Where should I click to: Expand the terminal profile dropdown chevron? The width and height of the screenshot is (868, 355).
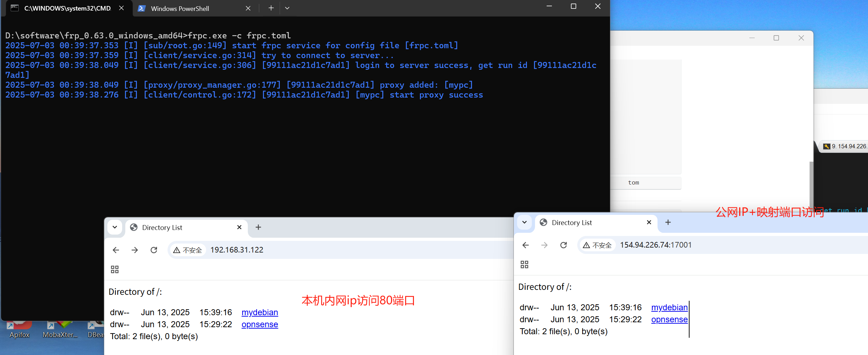(287, 8)
